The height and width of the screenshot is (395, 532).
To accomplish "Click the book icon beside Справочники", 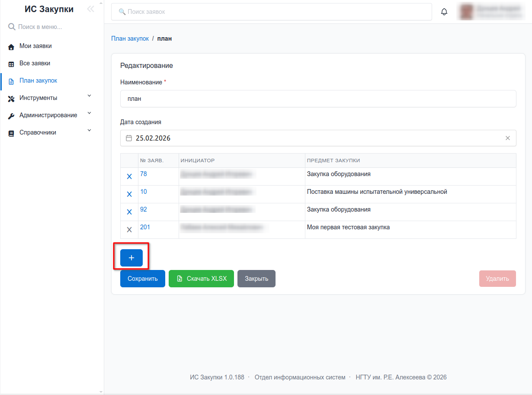I will (x=12, y=133).
